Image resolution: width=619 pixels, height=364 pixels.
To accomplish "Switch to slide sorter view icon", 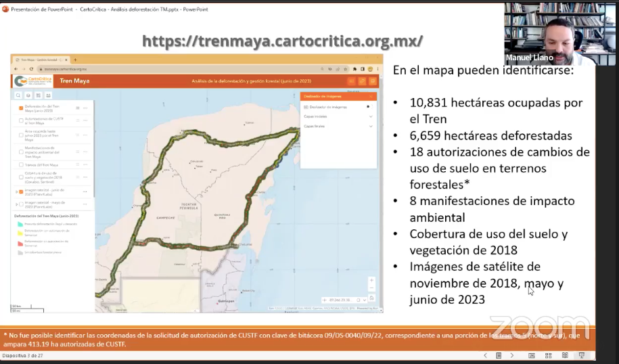I will tap(548, 355).
